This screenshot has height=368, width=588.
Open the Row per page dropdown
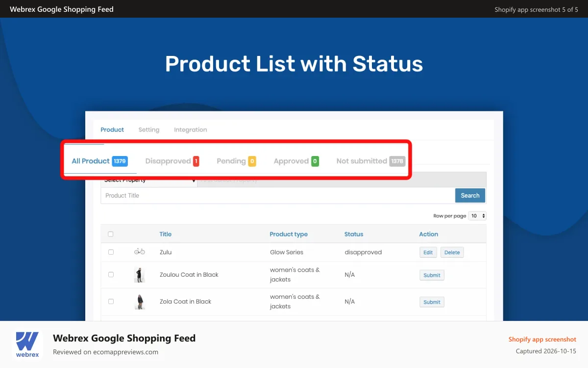[x=477, y=216]
